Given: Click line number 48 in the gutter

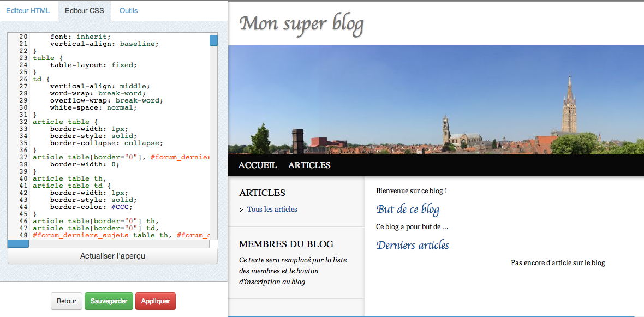Looking at the screenshot, I should pyautogui.click(x=23, y=235).
